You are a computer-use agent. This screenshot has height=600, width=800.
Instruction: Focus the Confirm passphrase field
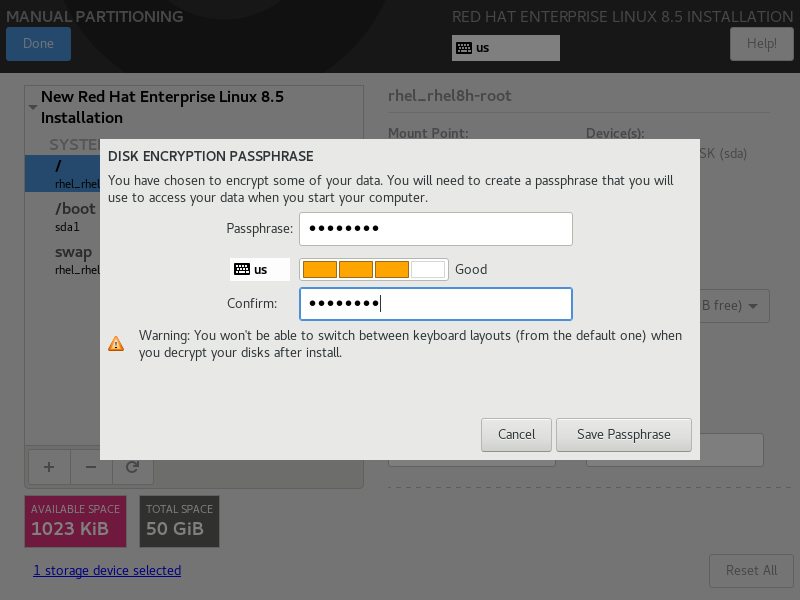click(436, 304)
